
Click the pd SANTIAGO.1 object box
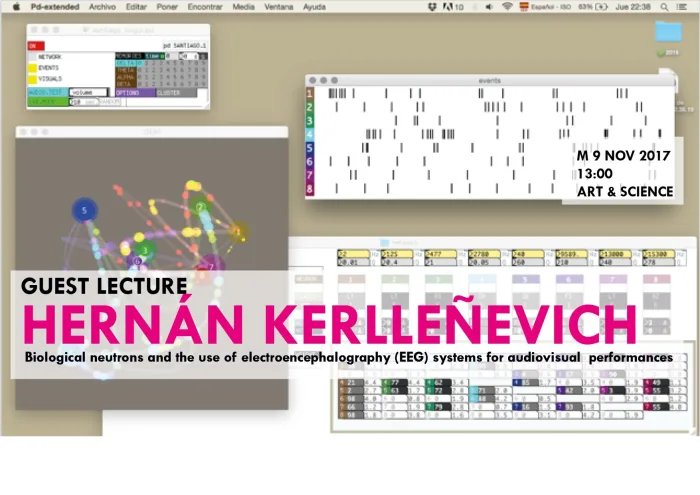click(x=185, y=46)
